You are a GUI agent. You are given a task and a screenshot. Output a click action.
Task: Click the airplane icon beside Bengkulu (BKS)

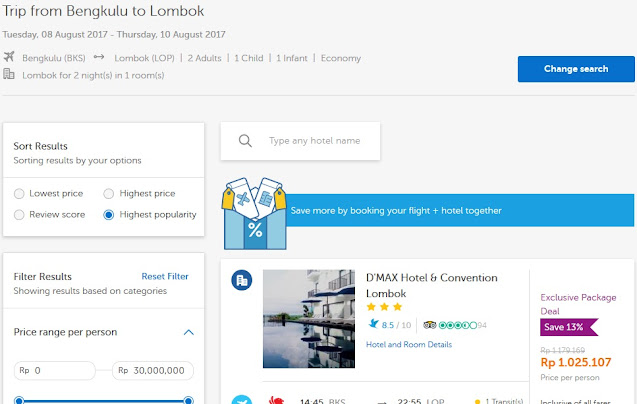(9, 56)
